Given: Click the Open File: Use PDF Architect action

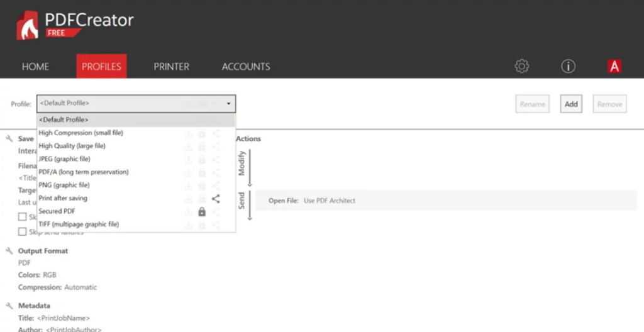Looking at the screenshot, I should (446, 201).
